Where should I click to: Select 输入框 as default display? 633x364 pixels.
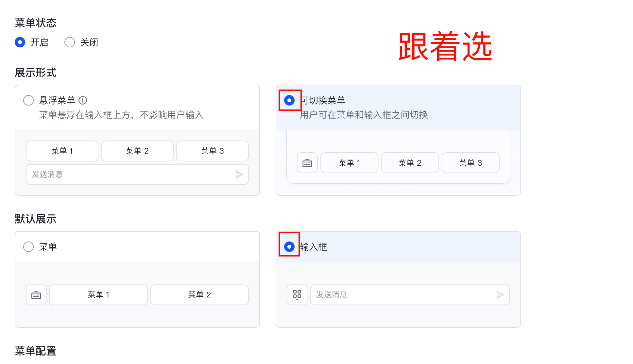coord(289,247)
